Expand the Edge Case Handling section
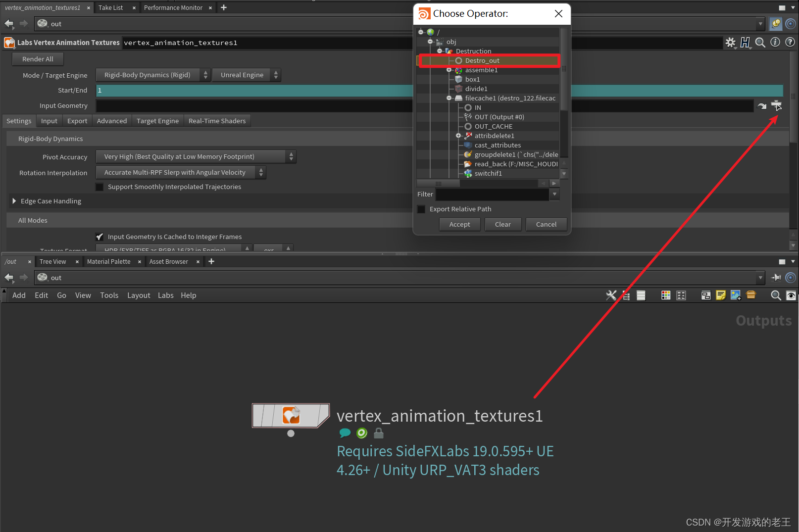The image size is (799, 532). (x=14, y=201)
